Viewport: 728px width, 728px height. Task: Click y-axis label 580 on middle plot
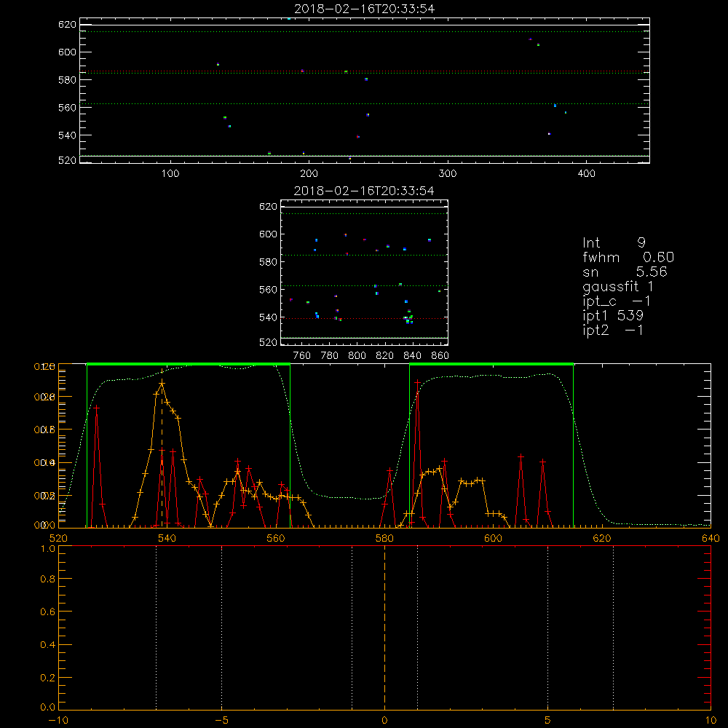pos(268,262)
